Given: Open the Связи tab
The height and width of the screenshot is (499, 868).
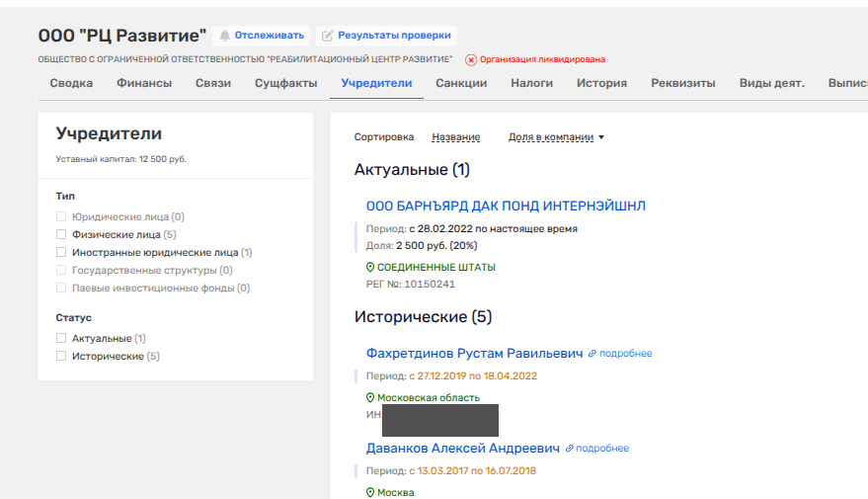Looking at the screenshot, I should (x=213, y=83).
